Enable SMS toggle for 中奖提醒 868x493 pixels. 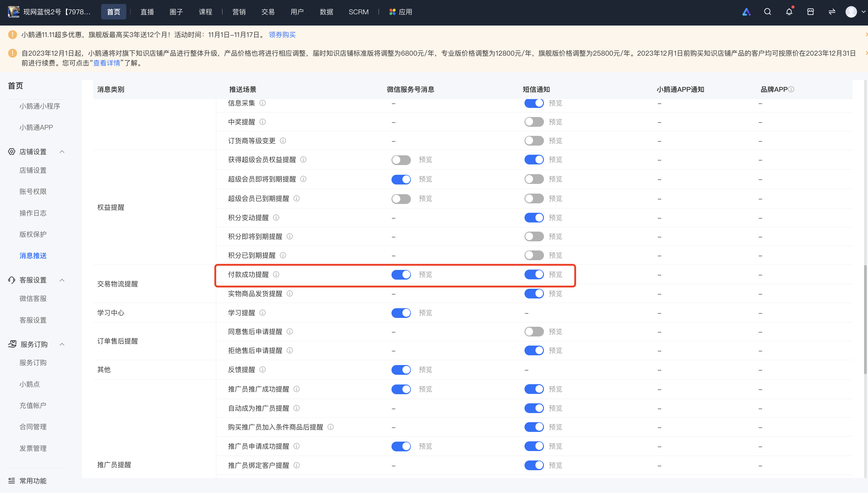click(534, 122)
